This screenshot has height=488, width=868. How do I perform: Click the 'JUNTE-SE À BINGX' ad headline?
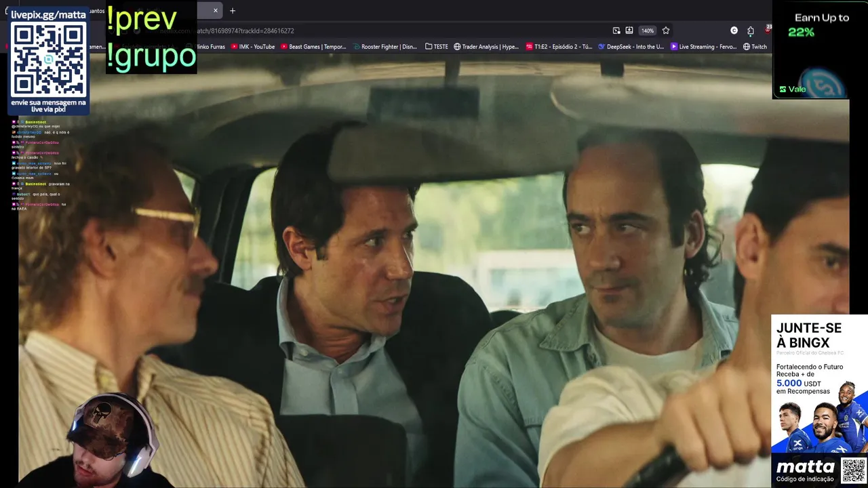point(809,335)
